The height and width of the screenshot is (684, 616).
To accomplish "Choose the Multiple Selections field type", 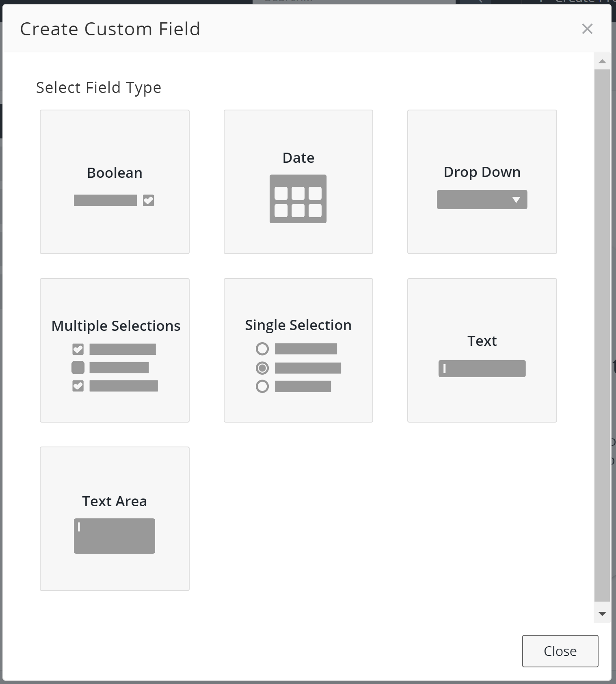I will [x=115, y=350].
